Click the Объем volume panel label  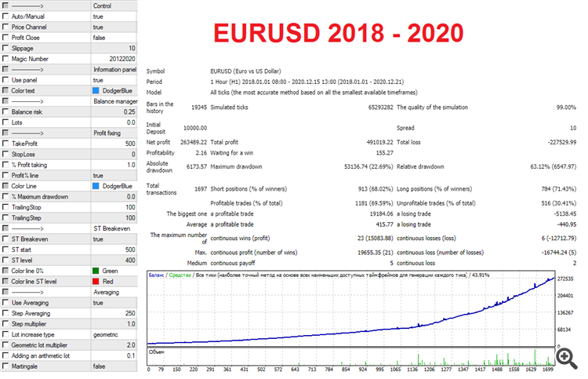coord(156,352)
